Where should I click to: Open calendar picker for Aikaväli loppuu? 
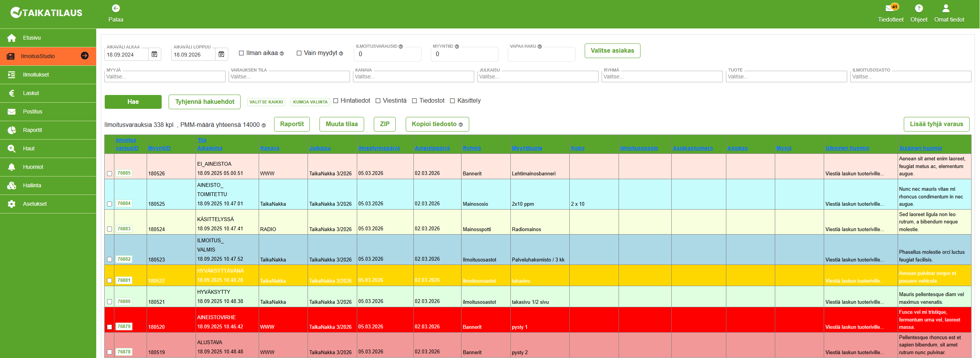221,55
